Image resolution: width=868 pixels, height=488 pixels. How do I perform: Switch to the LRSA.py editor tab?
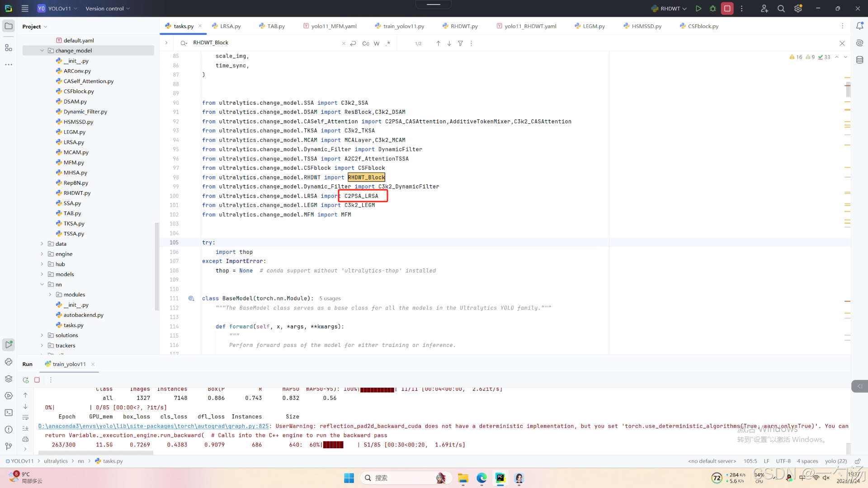click(x=230, y=26)
